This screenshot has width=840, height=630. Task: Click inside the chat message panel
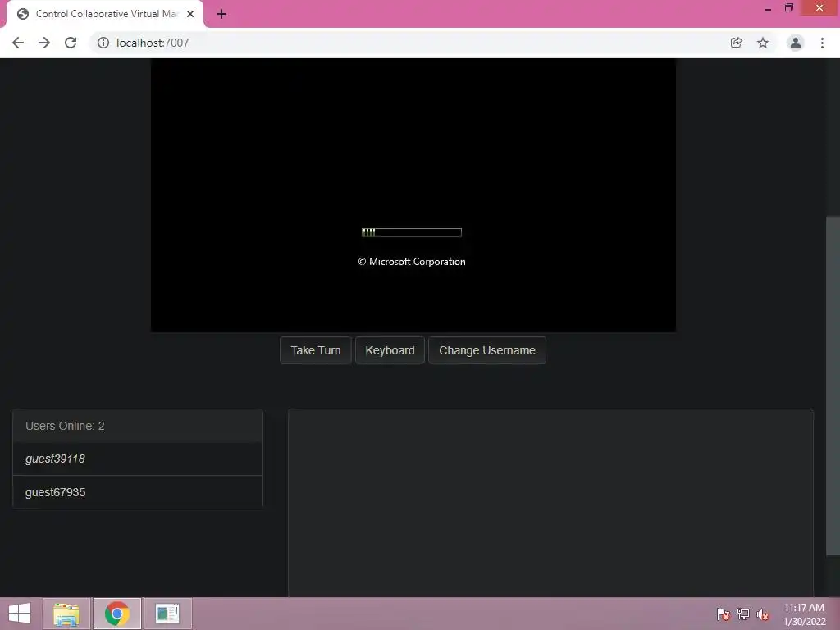click(x=550, y=503)
